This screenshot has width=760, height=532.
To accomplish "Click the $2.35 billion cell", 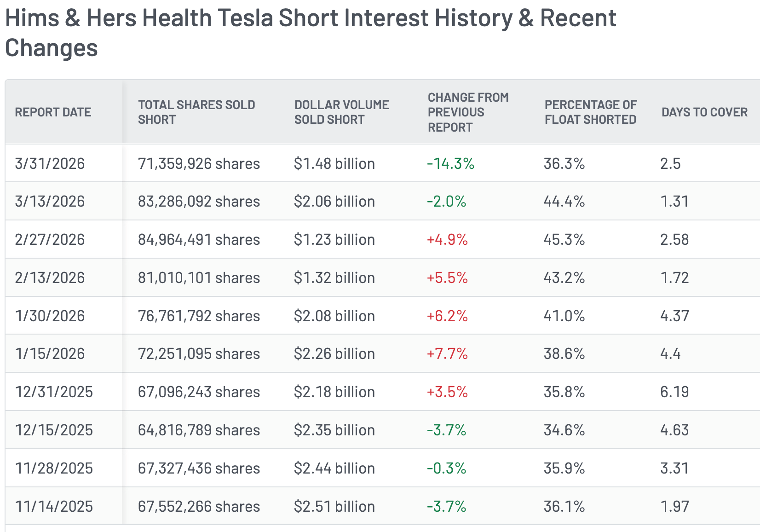I will point(334,430).
